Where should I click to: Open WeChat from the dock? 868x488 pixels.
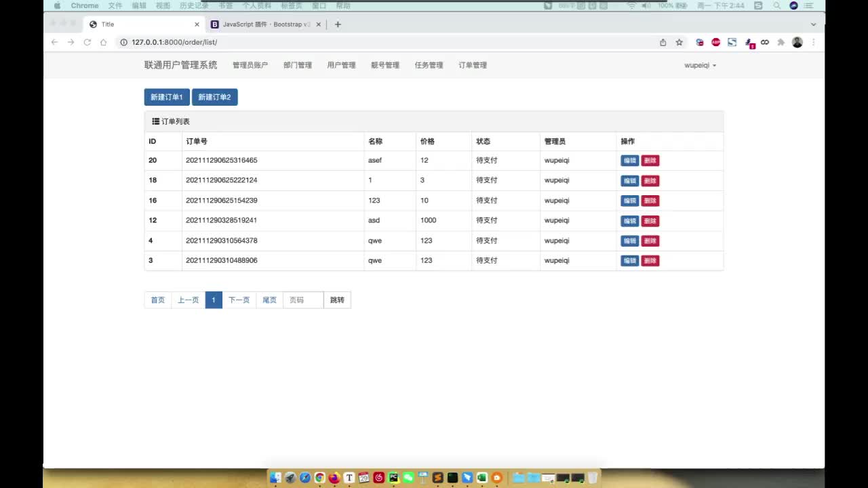[408, 477]
